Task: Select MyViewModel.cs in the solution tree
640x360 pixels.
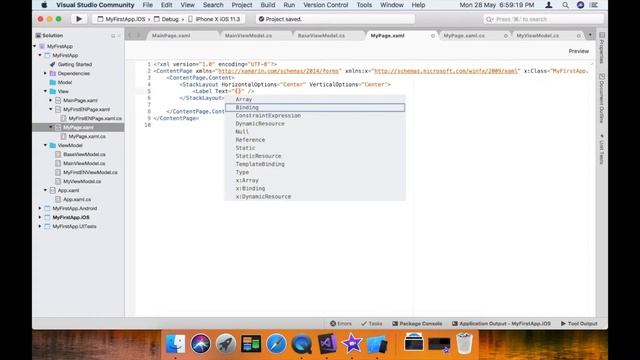Action: [82, 181]
